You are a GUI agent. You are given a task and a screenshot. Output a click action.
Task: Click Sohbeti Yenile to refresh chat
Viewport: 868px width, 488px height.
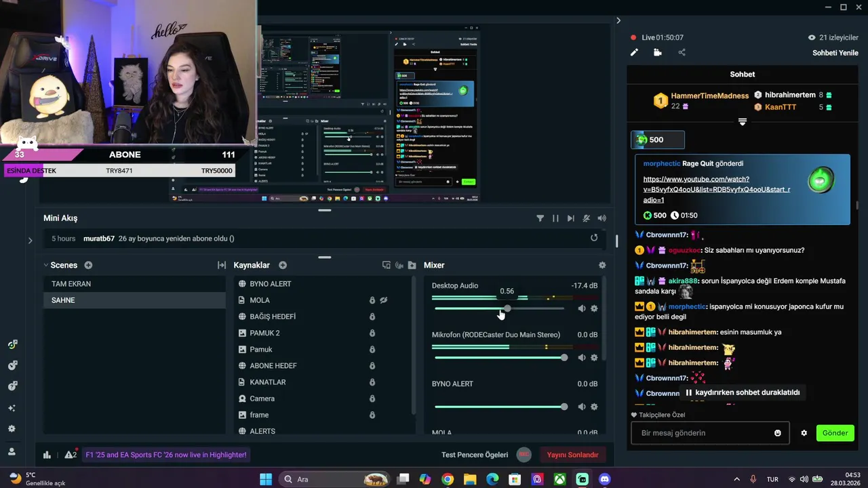pyautogui.click(x=835, y=53)
